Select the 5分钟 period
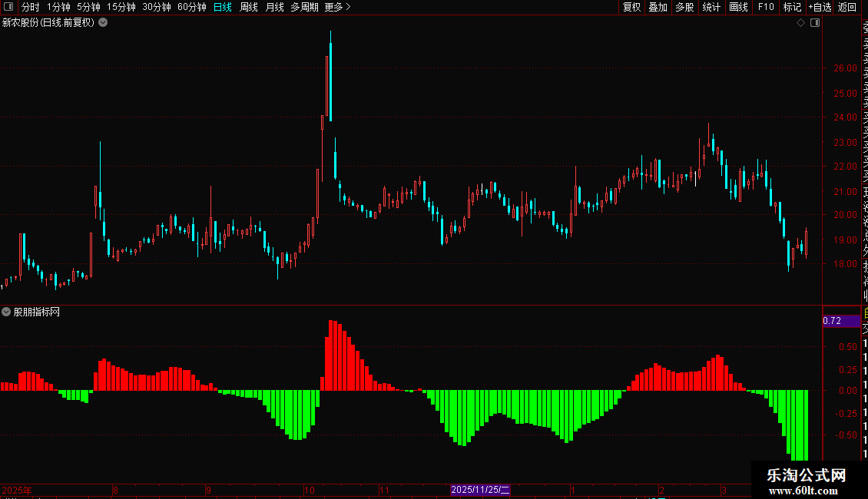This screenshot has width=868, height=499. pos(88,7)
